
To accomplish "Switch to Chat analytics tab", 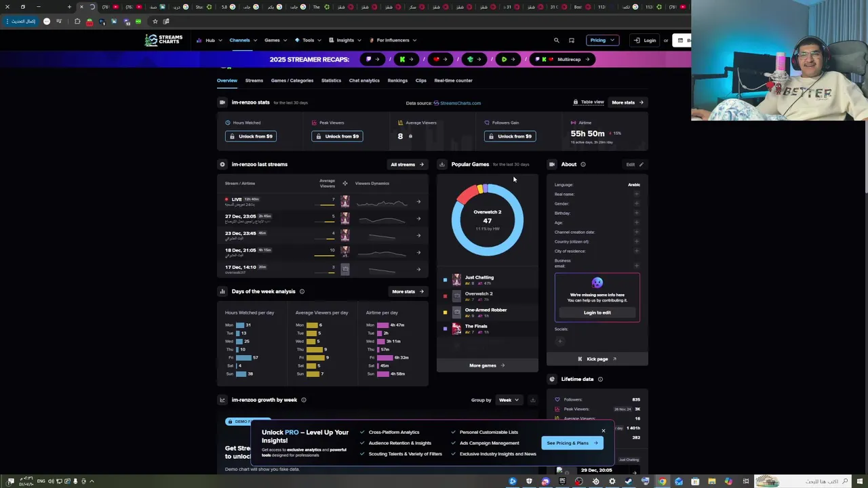I will click(x=364, y=81).
